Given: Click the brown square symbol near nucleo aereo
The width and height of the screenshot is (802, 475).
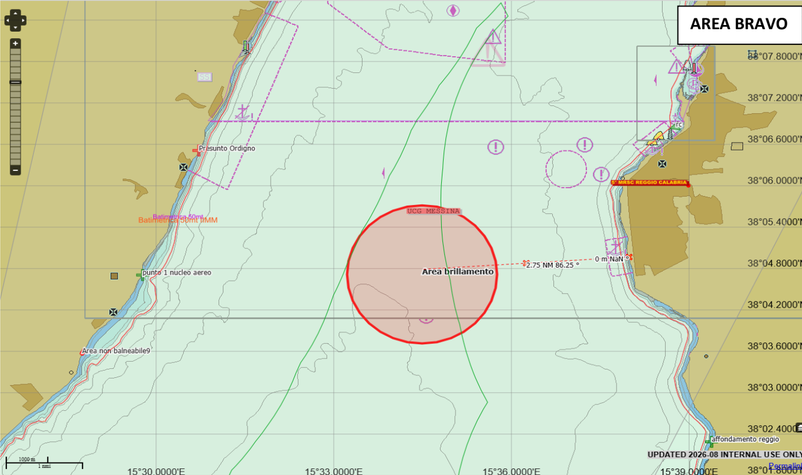Looking at the screenshot, I should tap(115, 276).
